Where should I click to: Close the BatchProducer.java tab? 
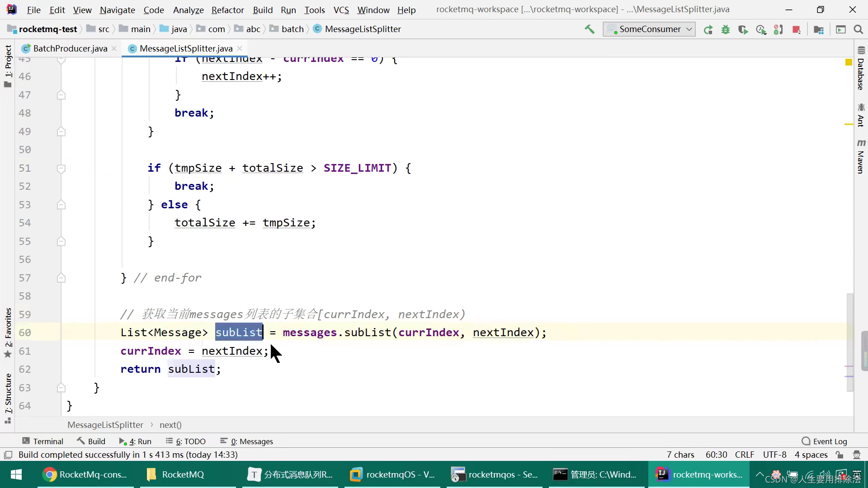tap(114, 48)
